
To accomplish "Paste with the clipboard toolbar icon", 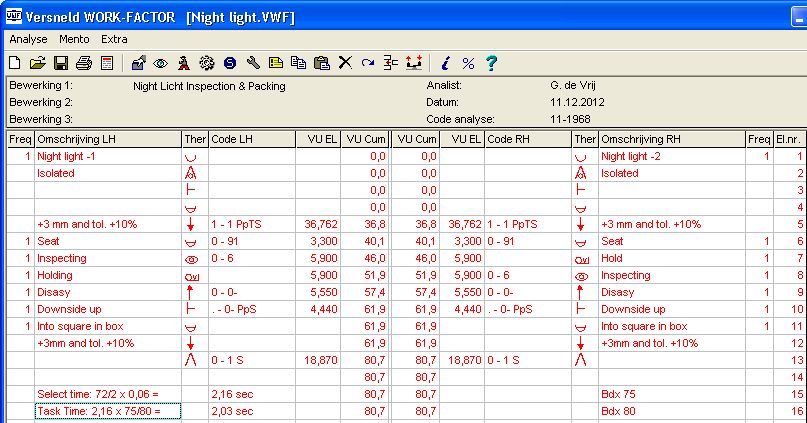I will [x=322, y=63].
